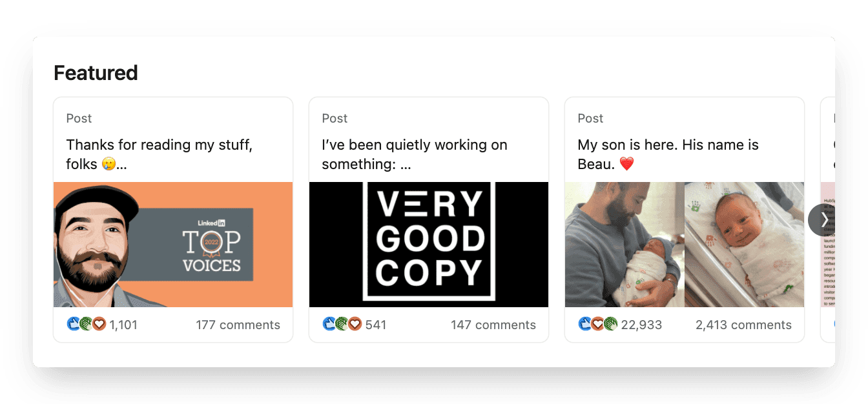Click the 1,101 reactions count
868x404 pixels.
123,325
